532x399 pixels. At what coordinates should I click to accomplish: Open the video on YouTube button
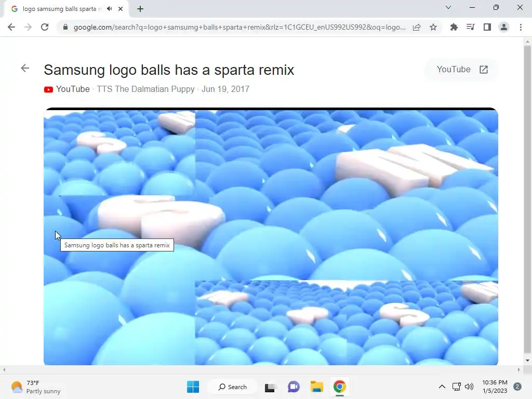click(x=462, y=70)
